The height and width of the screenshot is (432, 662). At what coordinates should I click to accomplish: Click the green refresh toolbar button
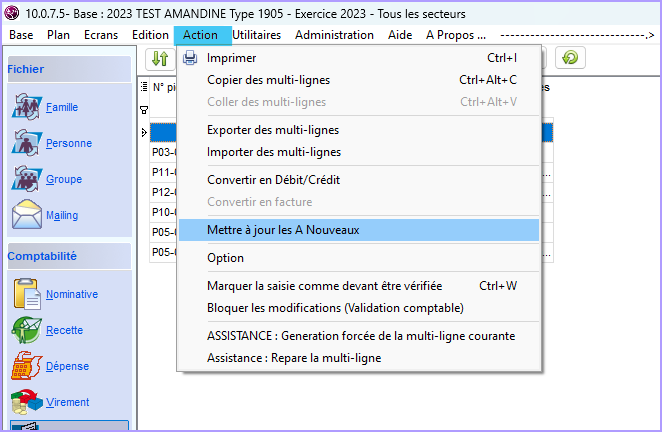(x=570, y=58)
